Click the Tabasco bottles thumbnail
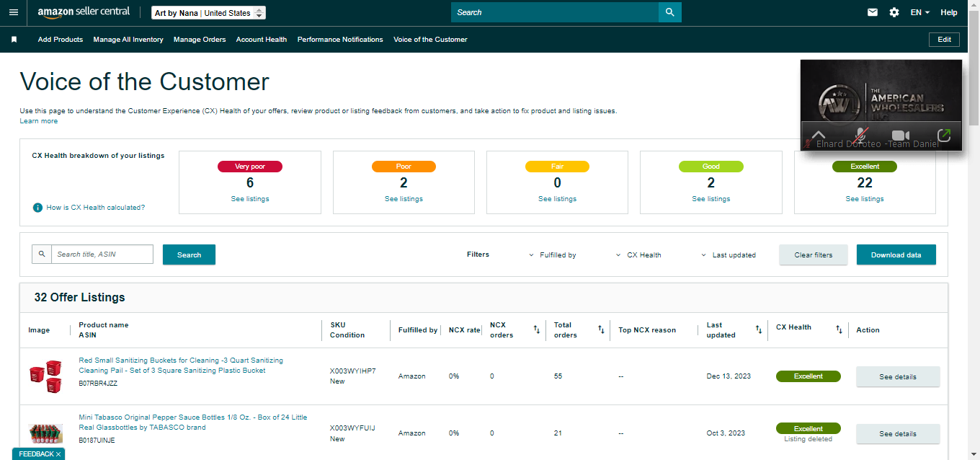 click(x=45, y=433)
